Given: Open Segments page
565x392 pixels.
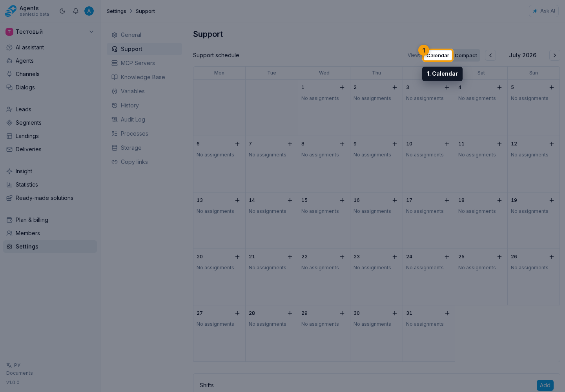Looking at the screenshot, I should [x=50, y=123].
